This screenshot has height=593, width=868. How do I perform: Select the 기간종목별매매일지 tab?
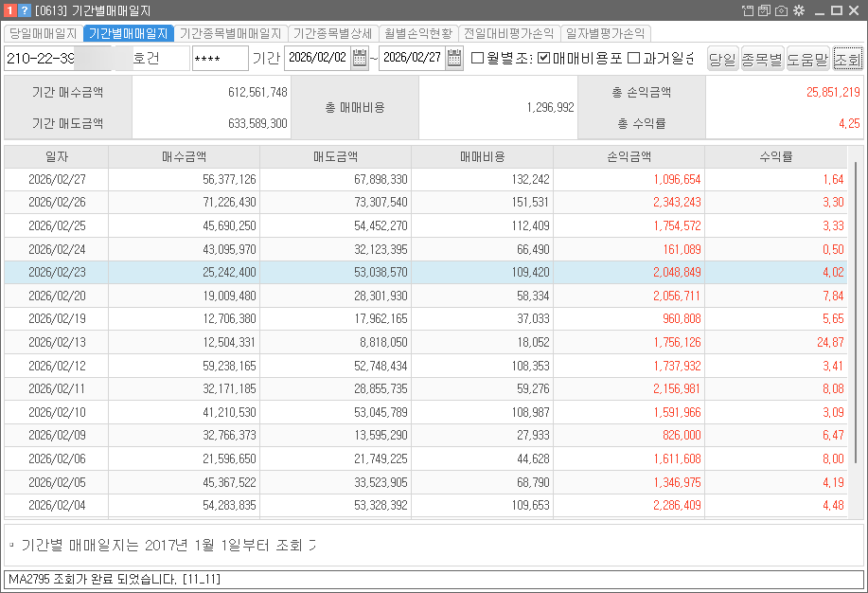[230, 33]
